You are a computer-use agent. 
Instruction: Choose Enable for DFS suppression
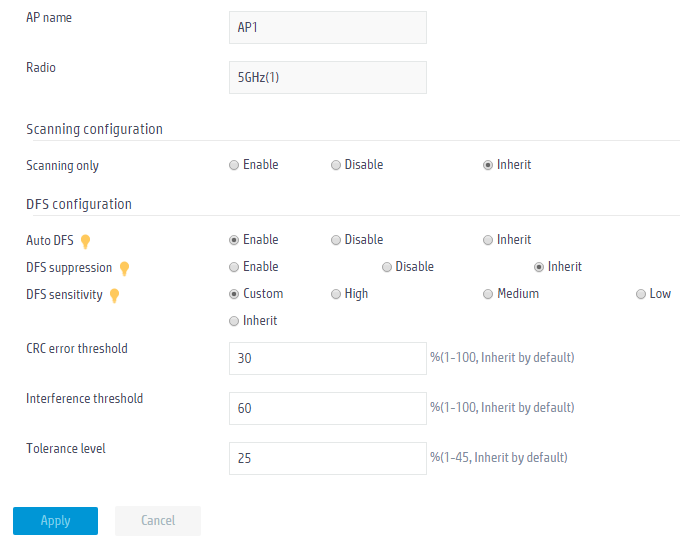point(234,267)
